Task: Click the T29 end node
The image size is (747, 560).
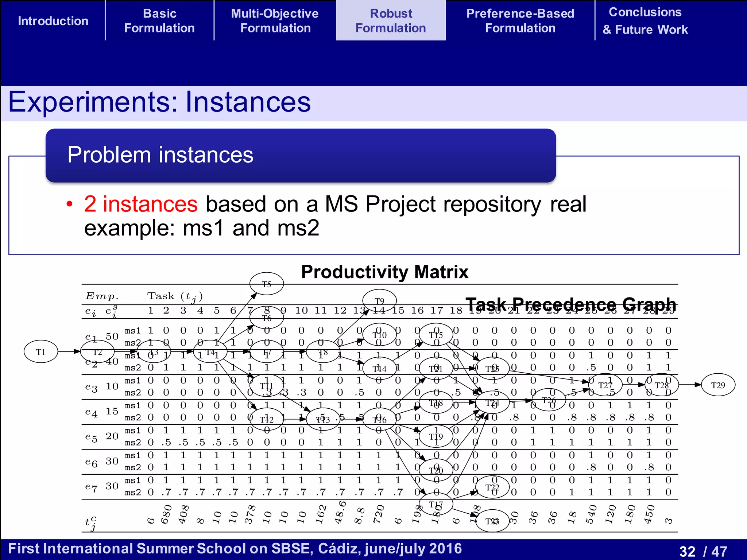Action: 718,385
